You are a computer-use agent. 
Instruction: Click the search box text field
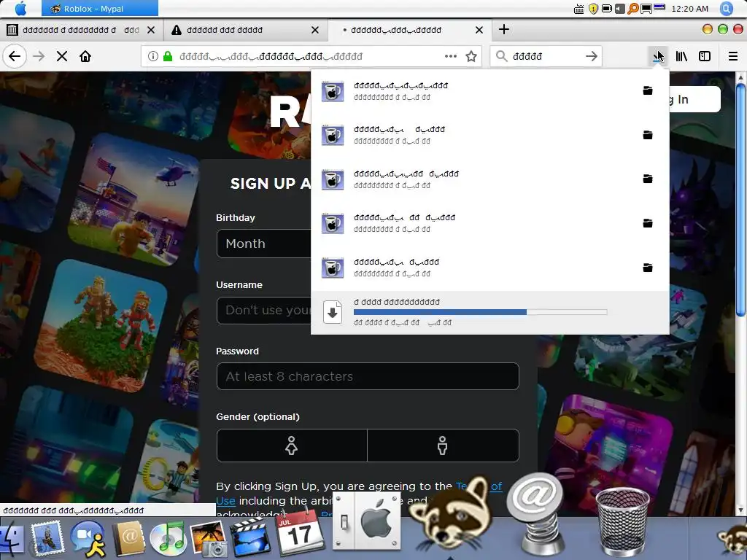pos(546,57)
